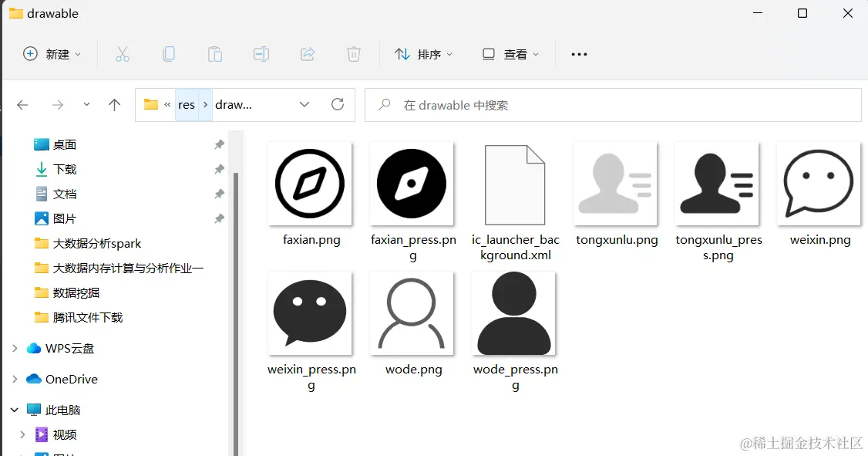Select the faxian.png compass thumbnail

point(310,184)
